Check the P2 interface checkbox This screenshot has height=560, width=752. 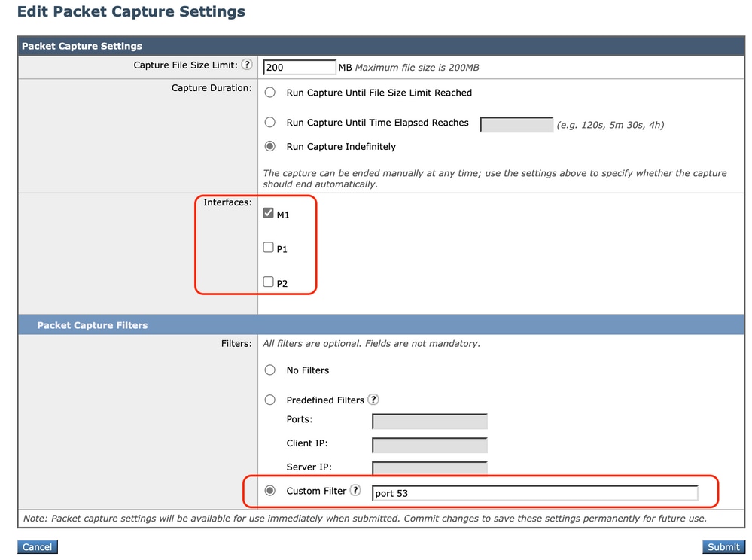268,282
